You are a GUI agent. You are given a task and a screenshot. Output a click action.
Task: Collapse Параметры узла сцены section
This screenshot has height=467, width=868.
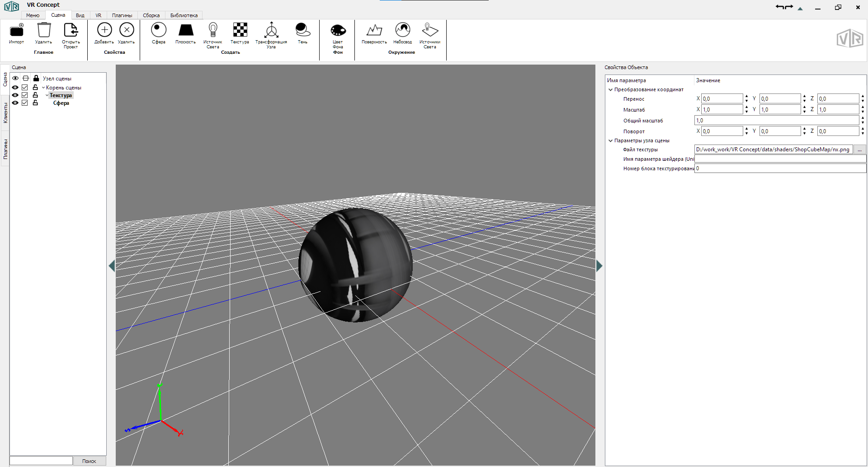tap(610, 140)
